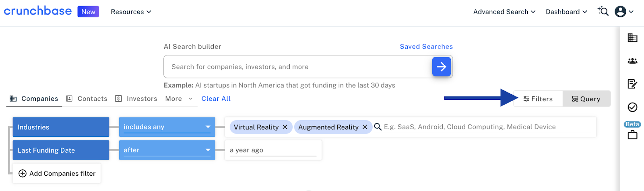644x191 pixels.
Task: Remove the Augmented Reality industry chip
Action: click(x=365, y=127)
